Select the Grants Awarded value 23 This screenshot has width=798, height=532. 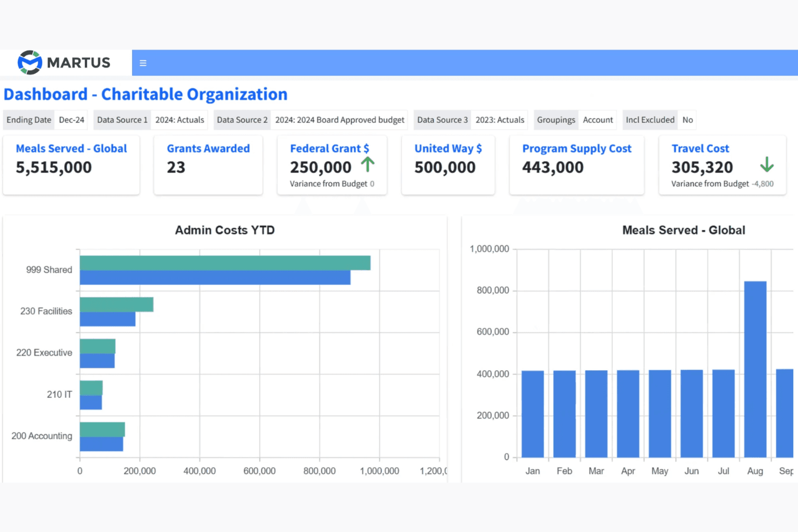click(x=176, y=167)
